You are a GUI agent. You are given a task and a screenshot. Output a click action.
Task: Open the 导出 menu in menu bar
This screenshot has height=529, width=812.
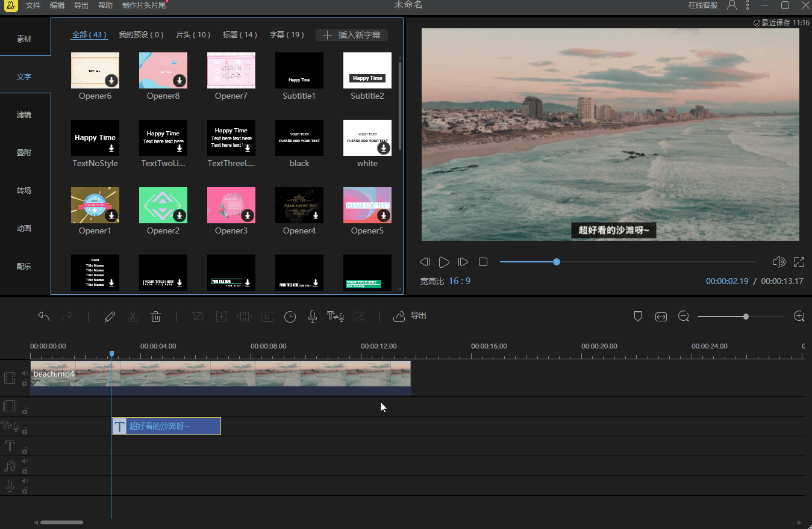(x=81, y=5)
